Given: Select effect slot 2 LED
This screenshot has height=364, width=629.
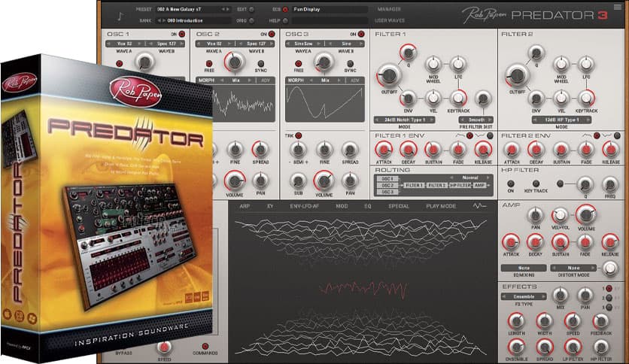Looking at the screenshot, I should pyautogui.click(x=609, y=298).
